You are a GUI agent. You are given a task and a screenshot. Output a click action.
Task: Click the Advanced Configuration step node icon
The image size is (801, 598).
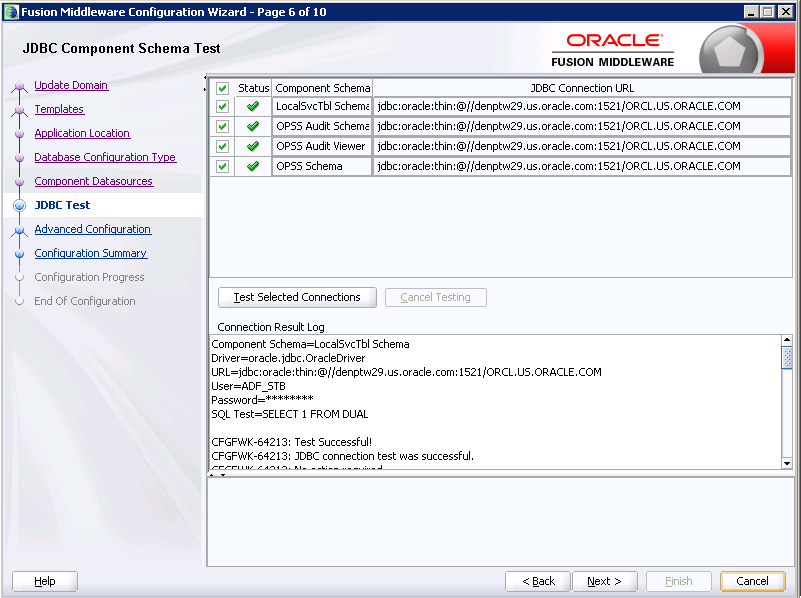[19, 230]
